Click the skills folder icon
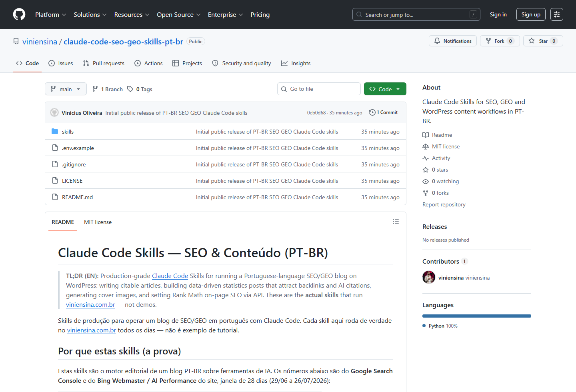 coord(55,132)
